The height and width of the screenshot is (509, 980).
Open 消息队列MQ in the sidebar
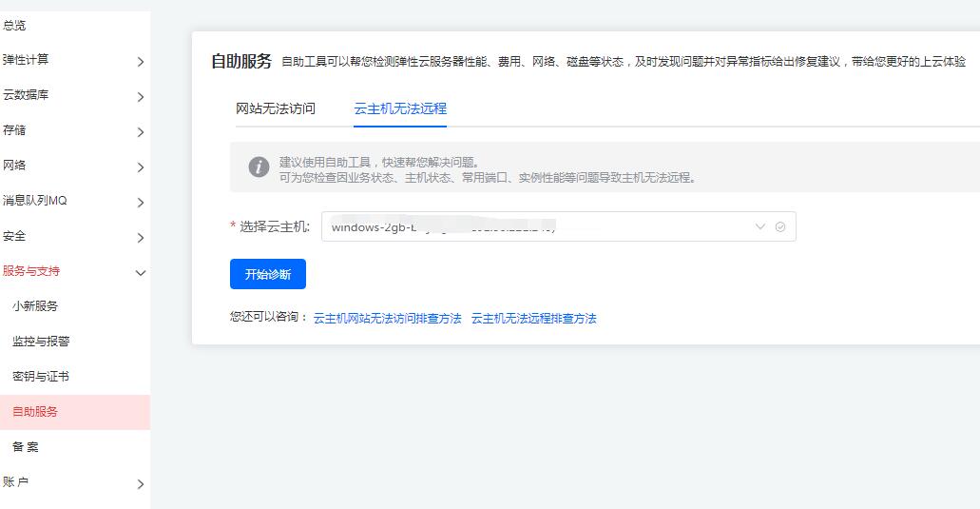pos(35,200)
